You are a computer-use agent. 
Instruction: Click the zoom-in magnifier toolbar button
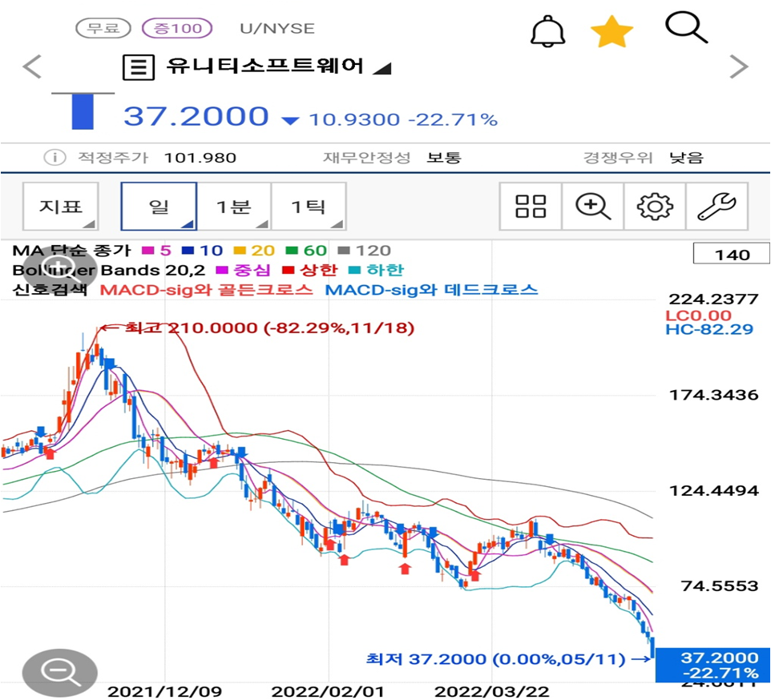click(x=593, y=207)
